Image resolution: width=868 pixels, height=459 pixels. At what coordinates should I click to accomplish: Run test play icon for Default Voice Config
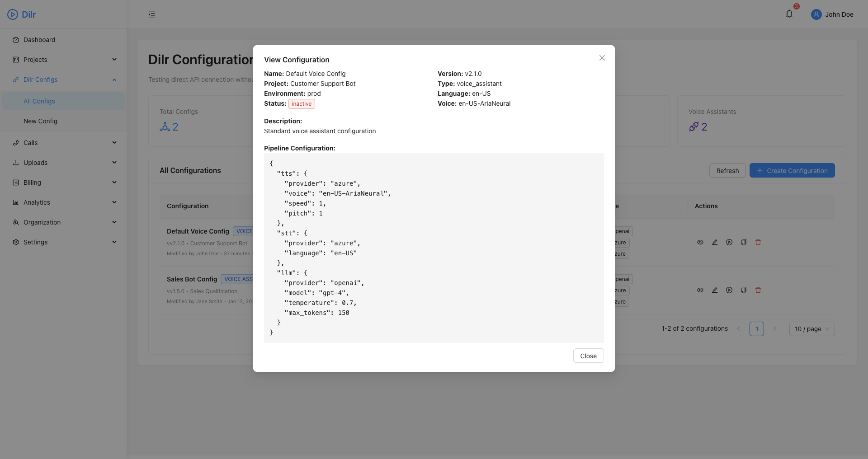click(x=729, y=242)
